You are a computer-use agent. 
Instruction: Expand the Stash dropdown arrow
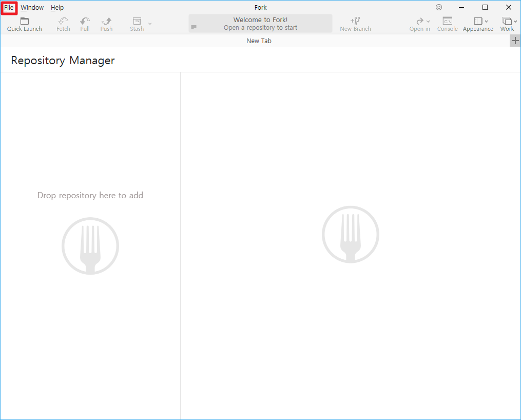click(150, 24)
